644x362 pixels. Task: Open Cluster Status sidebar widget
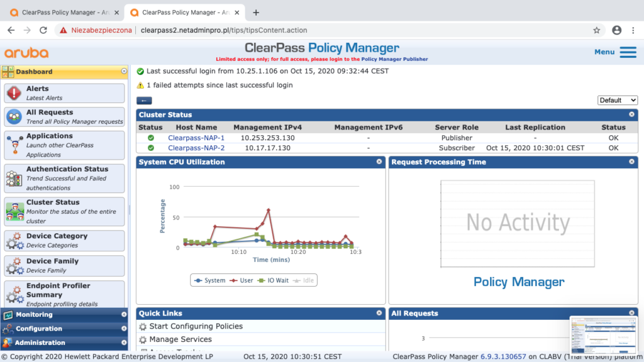[x=65, y=212]
